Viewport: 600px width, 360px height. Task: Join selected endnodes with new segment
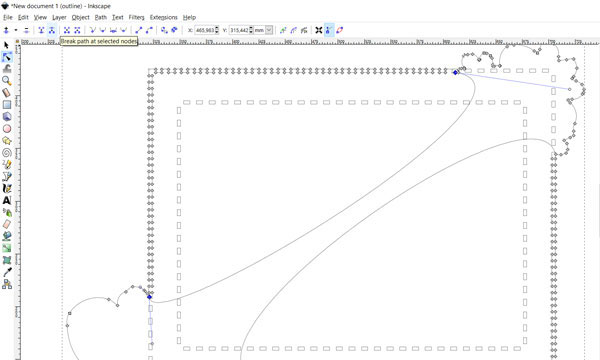pos(67,30)
